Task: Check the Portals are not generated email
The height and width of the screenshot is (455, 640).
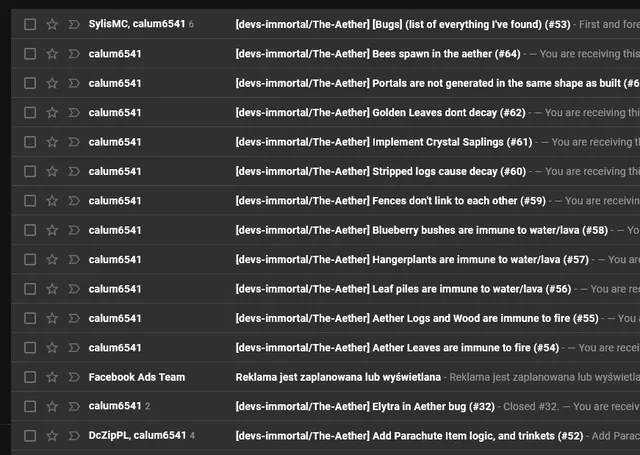Action: 30,83
